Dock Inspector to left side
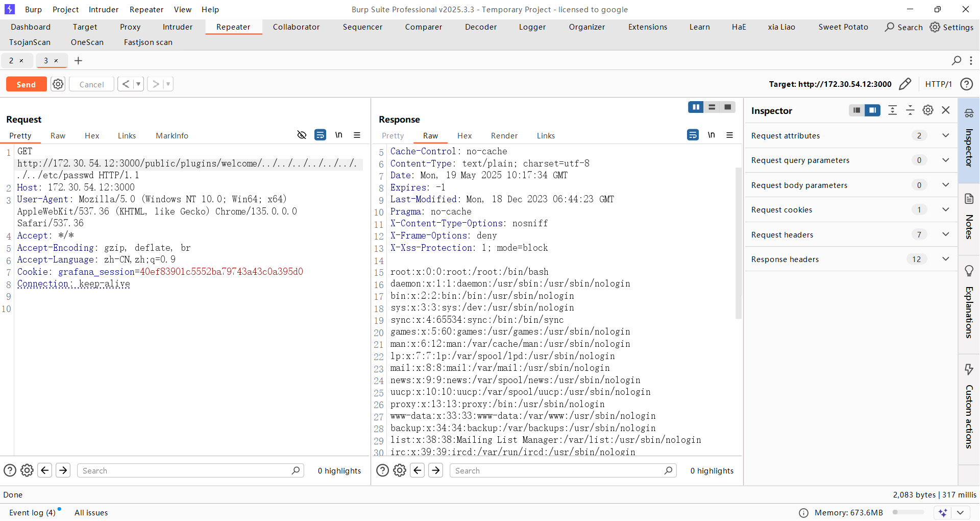Image resolution: width=980 pixels, height=521 pixels. click(x=856, y=110)
